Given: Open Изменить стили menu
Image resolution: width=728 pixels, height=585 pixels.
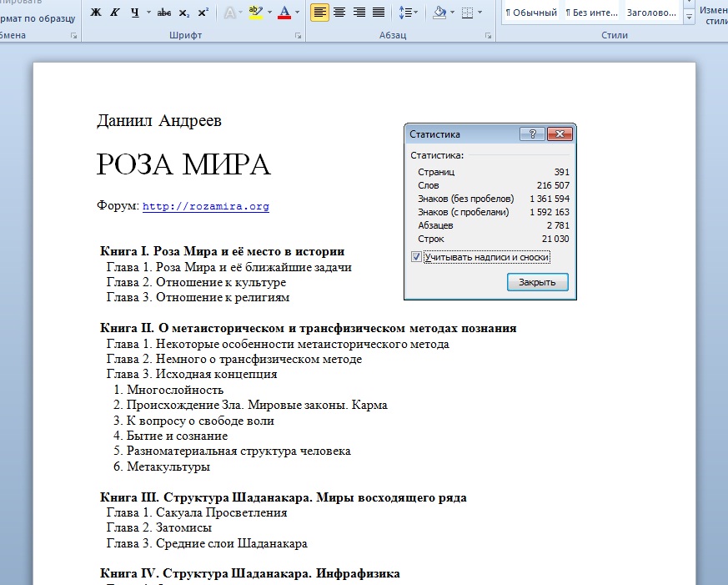Looking at the screenshot, I should (713, 16).
